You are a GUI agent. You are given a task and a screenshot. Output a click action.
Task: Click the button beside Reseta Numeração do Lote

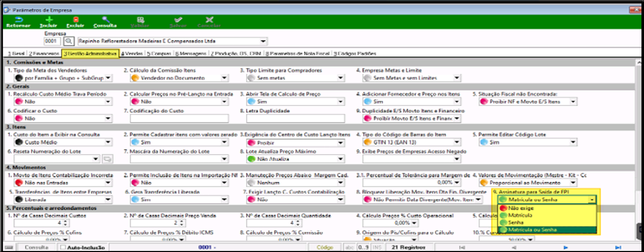click(107, 159)
